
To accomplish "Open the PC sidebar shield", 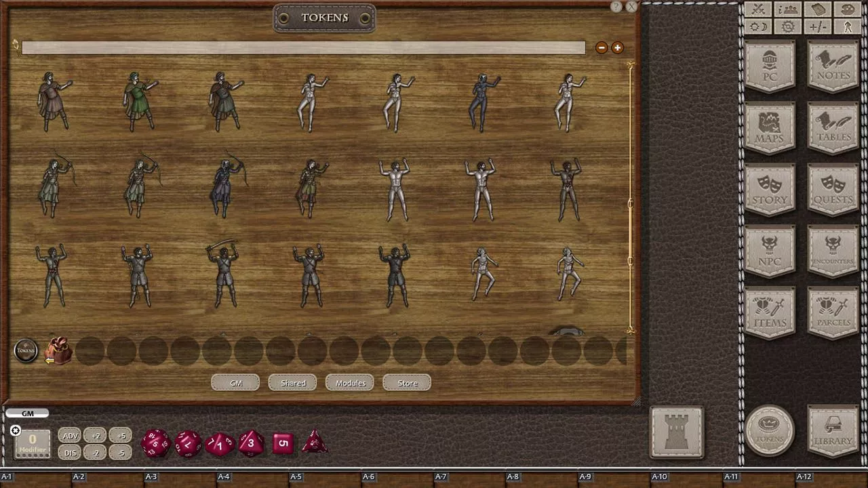I will (770, 66).
